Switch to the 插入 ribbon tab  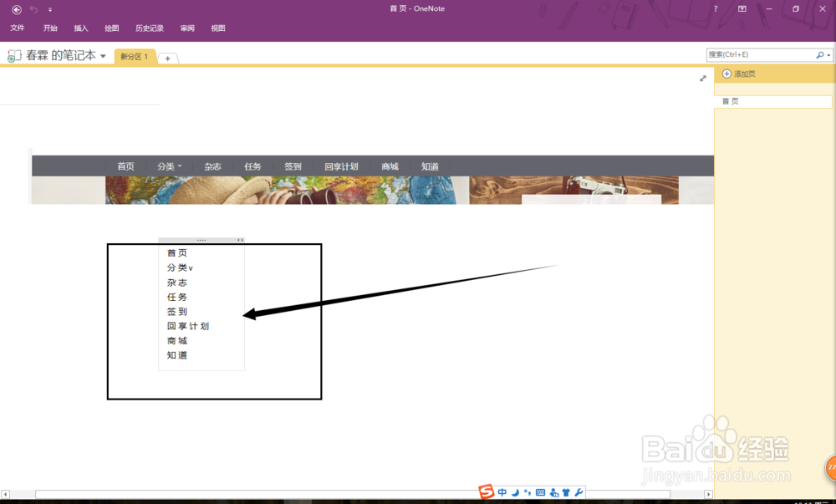(81, 28)
